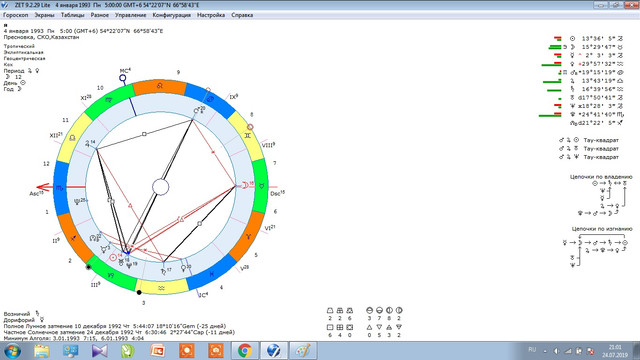Click the Moon glyph near the Descendant
Image resolution: width=640 pixels, height=360 pixels.
click(245, 185)
